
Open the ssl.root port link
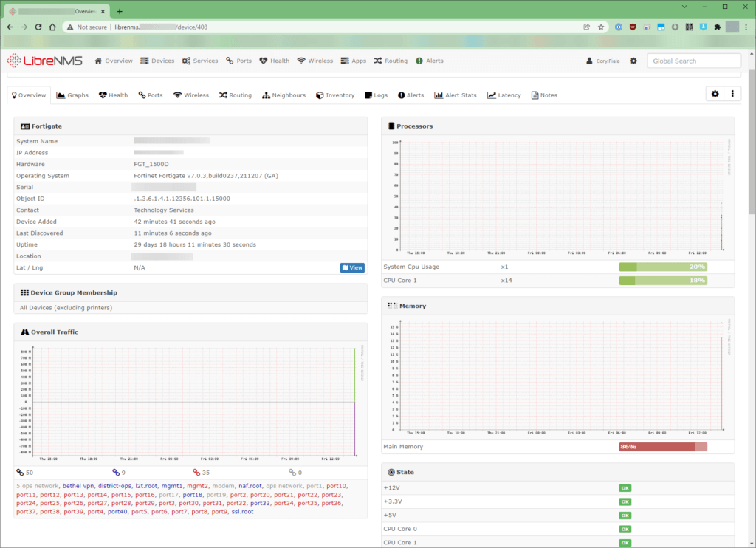(x=242, y=512)
